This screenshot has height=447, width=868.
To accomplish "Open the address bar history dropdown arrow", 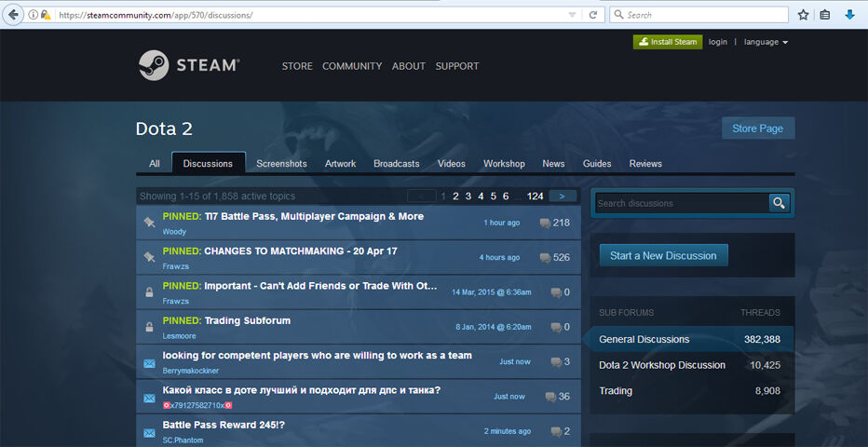I will pos(573,15).
